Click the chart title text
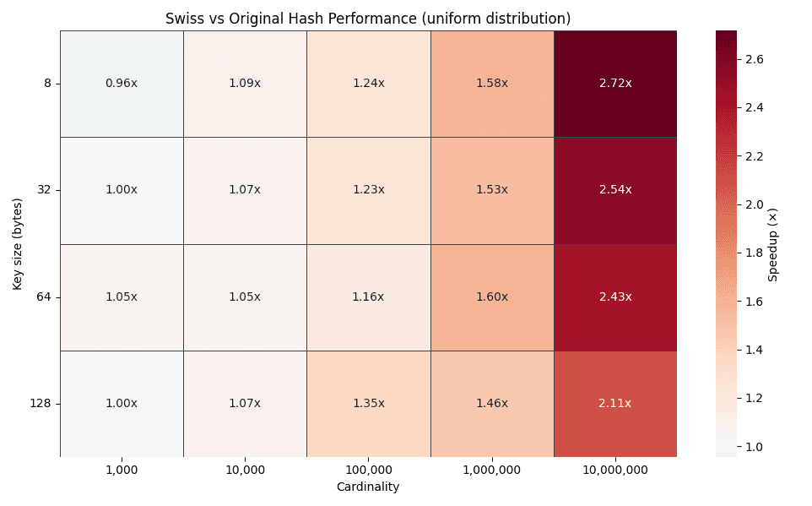The height and width of the screenshot is (506, 812). click(x=368, y=19)
